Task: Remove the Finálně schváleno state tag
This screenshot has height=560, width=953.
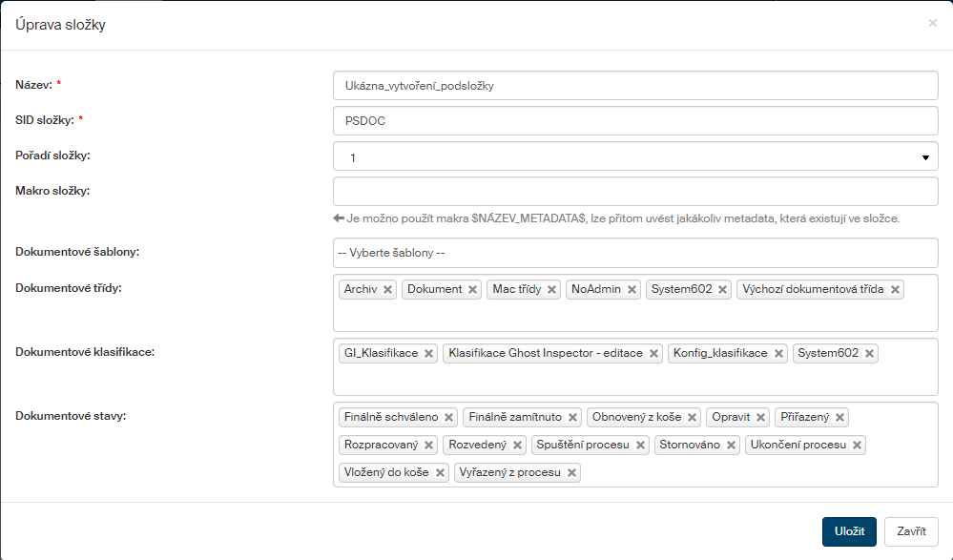Action: pos(449,418)
